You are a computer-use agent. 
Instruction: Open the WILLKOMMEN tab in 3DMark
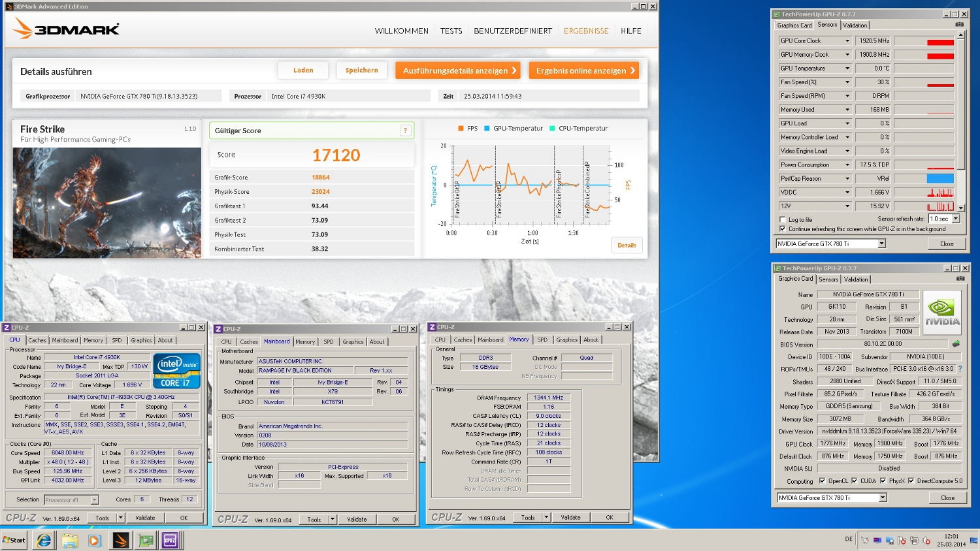(x=402, y=31)
